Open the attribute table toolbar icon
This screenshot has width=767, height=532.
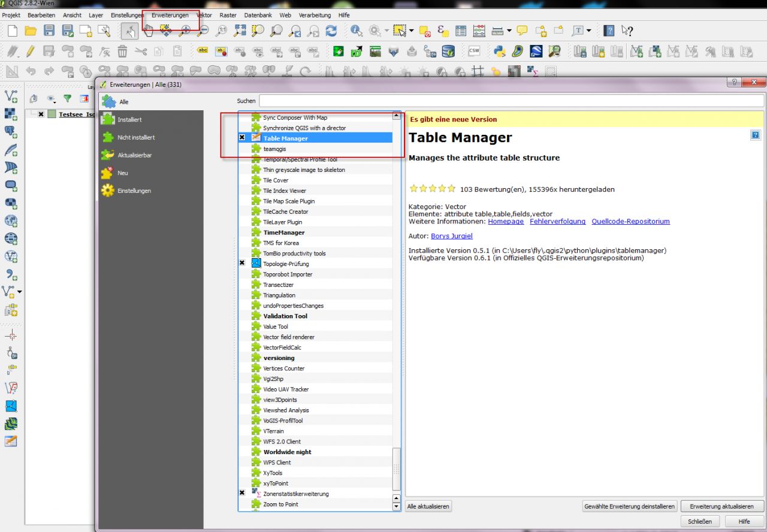(461, 31)
